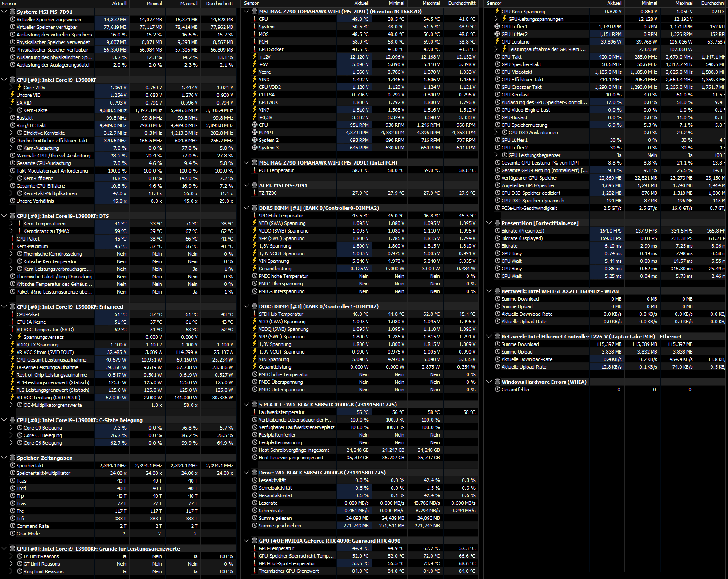Select the DDR5 DIMM [#1] group header

pyautogui.click(x=319, y=208)
